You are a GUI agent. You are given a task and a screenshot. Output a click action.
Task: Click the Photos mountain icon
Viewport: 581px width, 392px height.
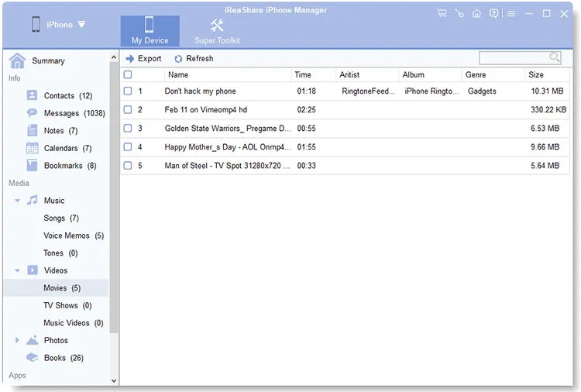click(33, 340)
